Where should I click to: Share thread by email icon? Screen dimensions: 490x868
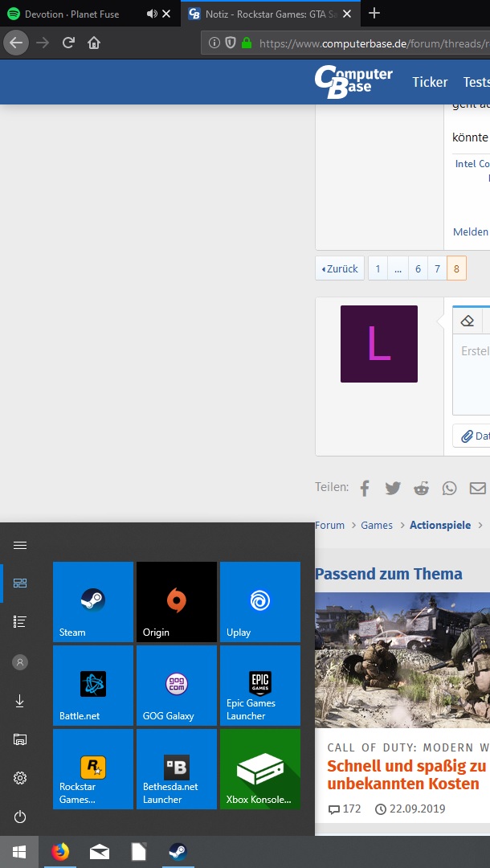(478, 489)
